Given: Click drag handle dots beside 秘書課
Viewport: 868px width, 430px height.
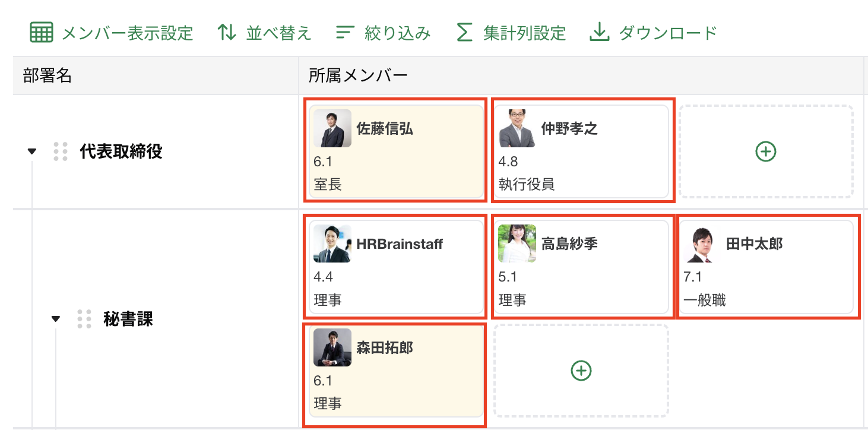Looking at the screenshot, I should tap(84, 319).
